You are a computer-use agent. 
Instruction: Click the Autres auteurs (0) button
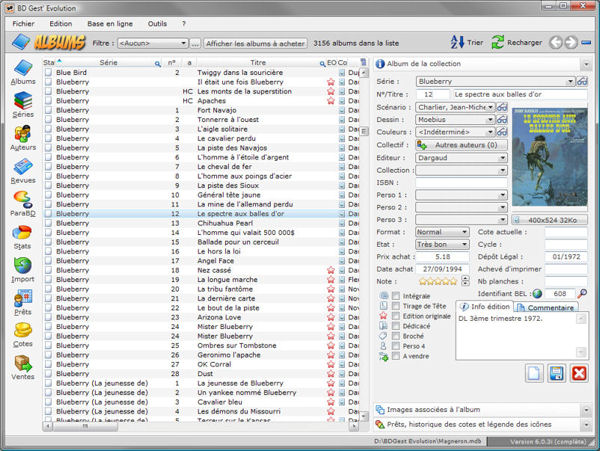[461, 145]
